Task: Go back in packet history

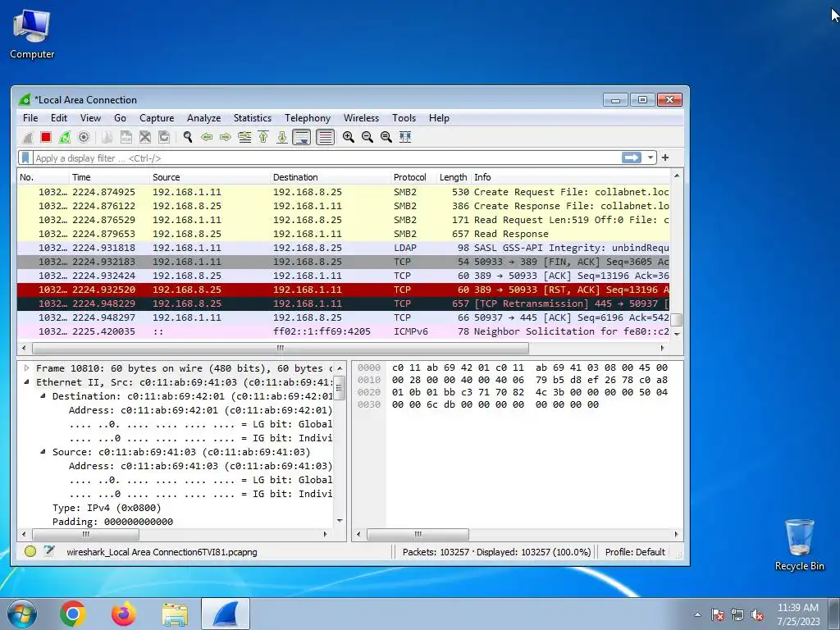Action: [x=206, y=137]
